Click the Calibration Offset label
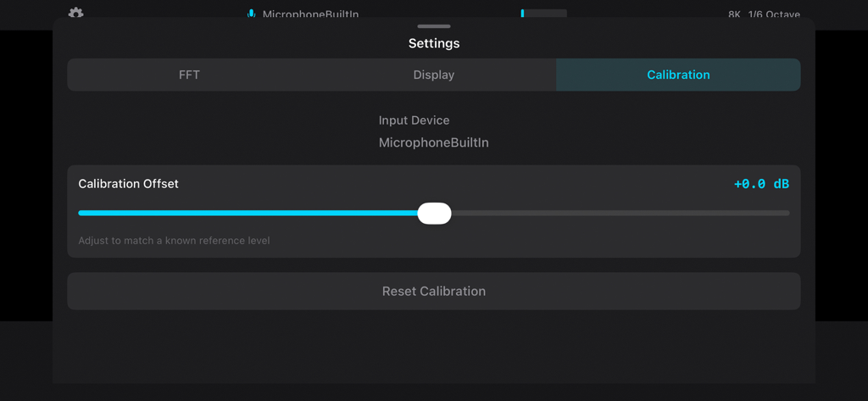Viewport: 868px width, 401px height. (129, 184)
